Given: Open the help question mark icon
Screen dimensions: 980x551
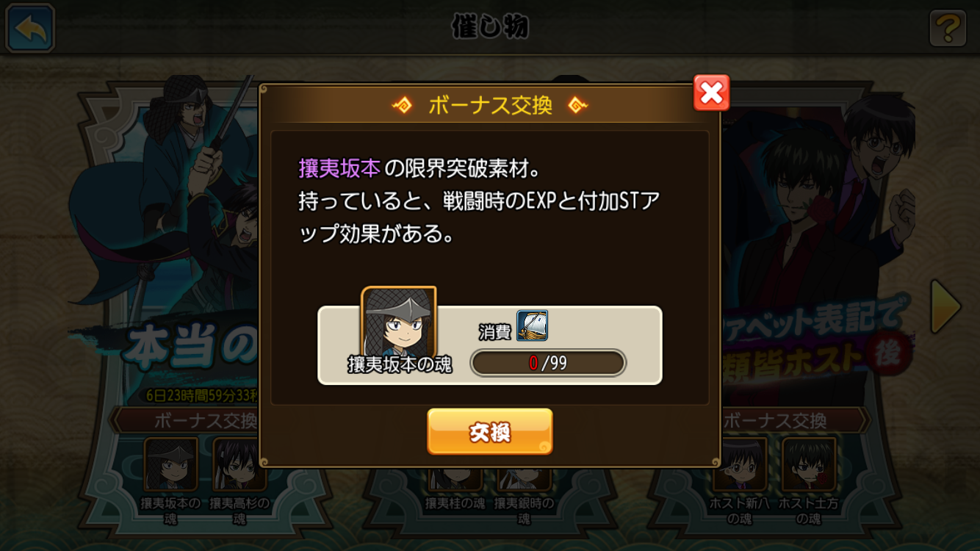Looking at the screenshot, I should pyautogui.click(x=948, y=29).
